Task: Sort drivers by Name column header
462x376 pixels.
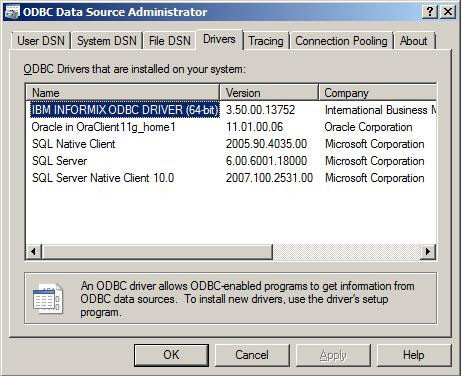Action: click(123, 93)
